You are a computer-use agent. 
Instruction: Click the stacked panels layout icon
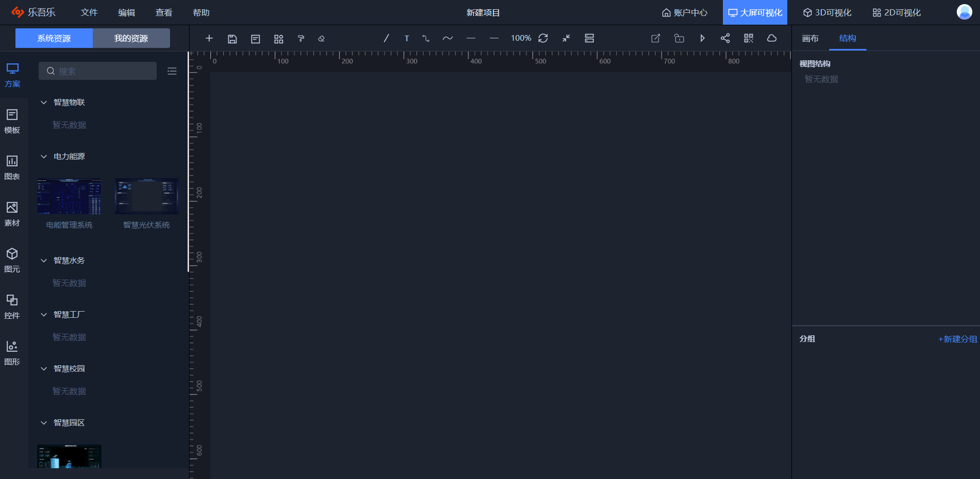pyautogui.click(x=589, y=38)
